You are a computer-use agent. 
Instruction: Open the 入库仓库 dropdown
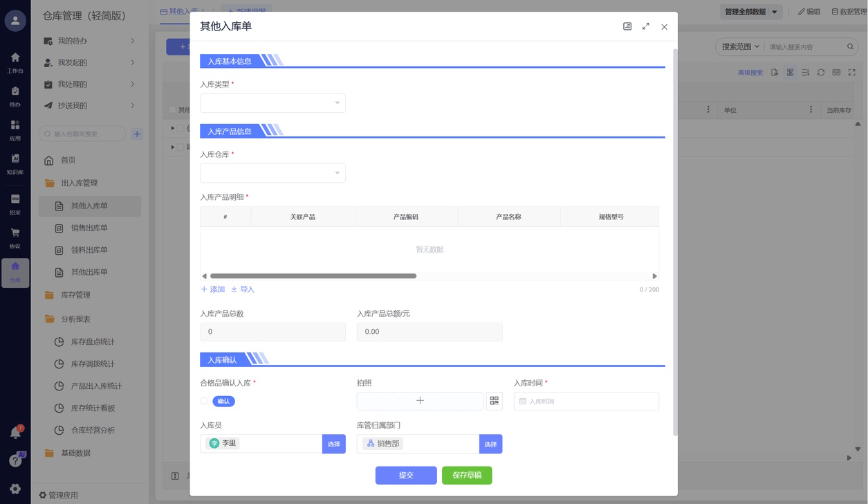click(273, 173)
